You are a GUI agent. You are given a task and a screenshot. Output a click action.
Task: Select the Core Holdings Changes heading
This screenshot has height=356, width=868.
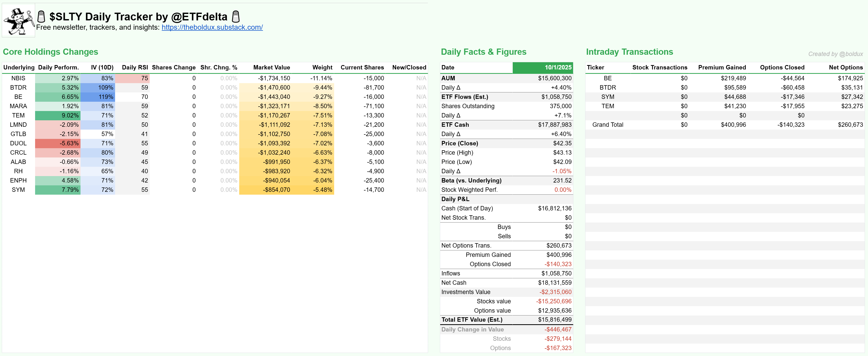pyautogui.click(x=51, y=52)
